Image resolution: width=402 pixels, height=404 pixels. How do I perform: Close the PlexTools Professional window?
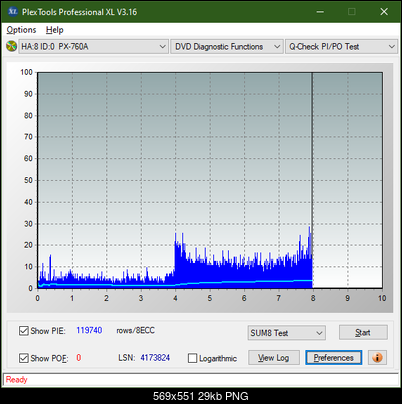click(384, 12)
